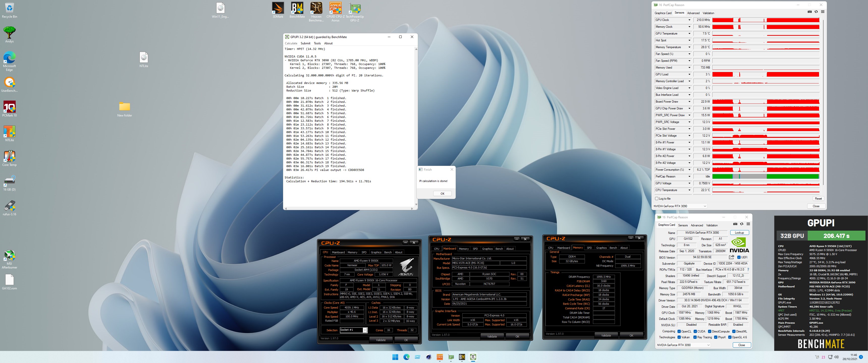Click OK in the Finish dialog

pos(442,194)
